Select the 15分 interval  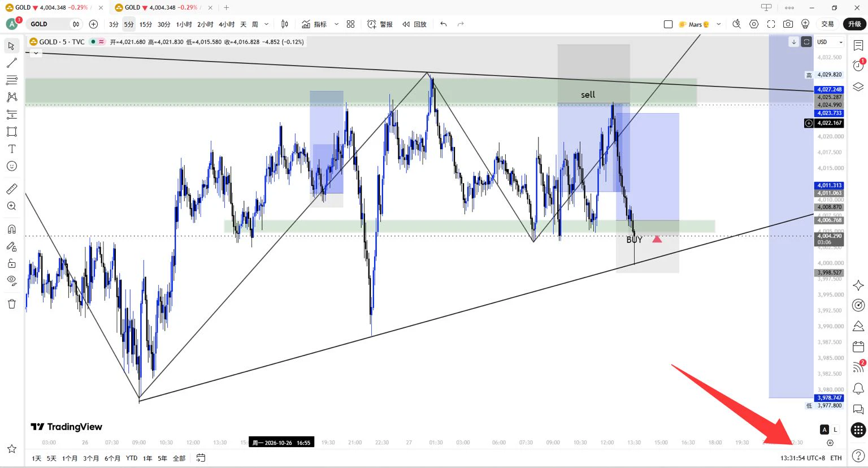(146, 24)
